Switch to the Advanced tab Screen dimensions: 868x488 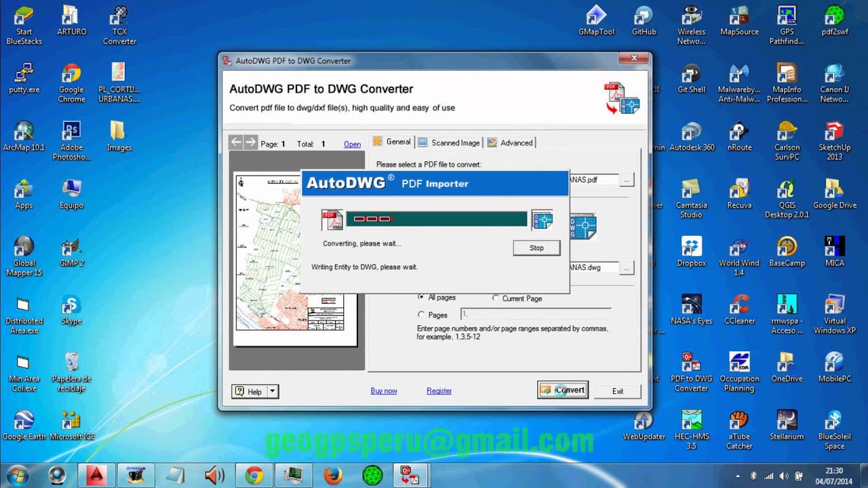point(510,143)
